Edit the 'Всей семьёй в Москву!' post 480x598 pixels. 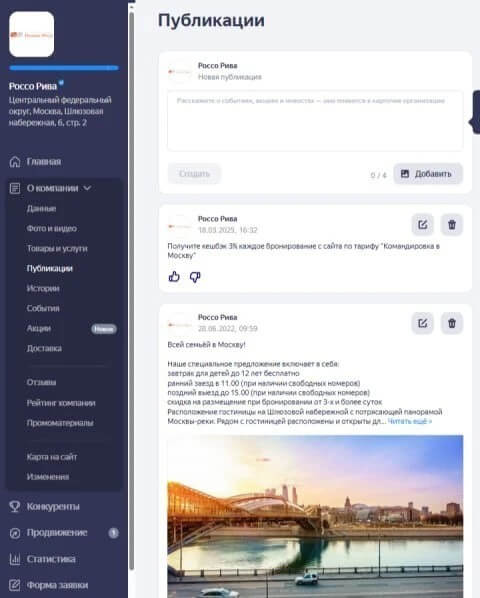coord(422,323)
